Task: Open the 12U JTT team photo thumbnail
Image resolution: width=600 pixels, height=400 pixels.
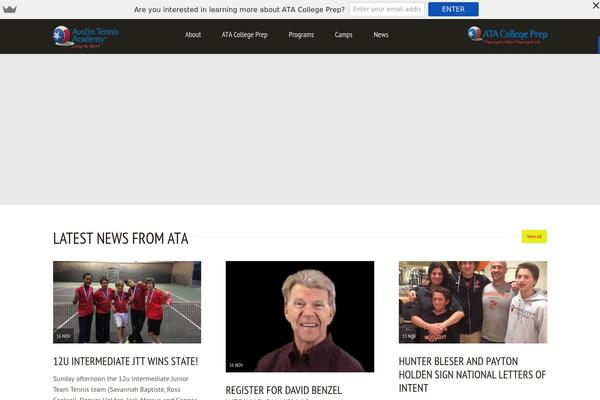Action: [127, 302]
